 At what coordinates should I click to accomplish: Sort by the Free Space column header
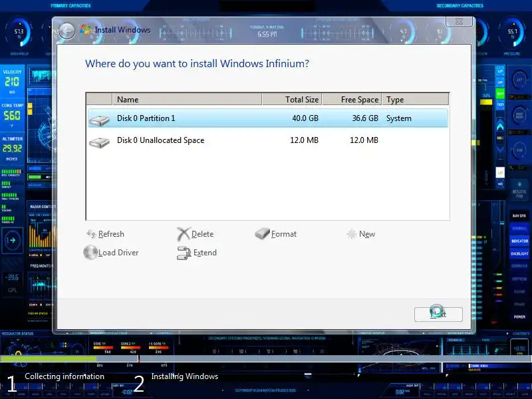point(352,99)
